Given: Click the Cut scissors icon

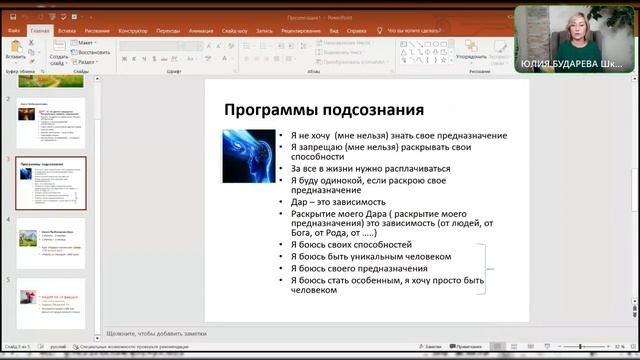Looking at the screenshot, I should click(31, 42).
